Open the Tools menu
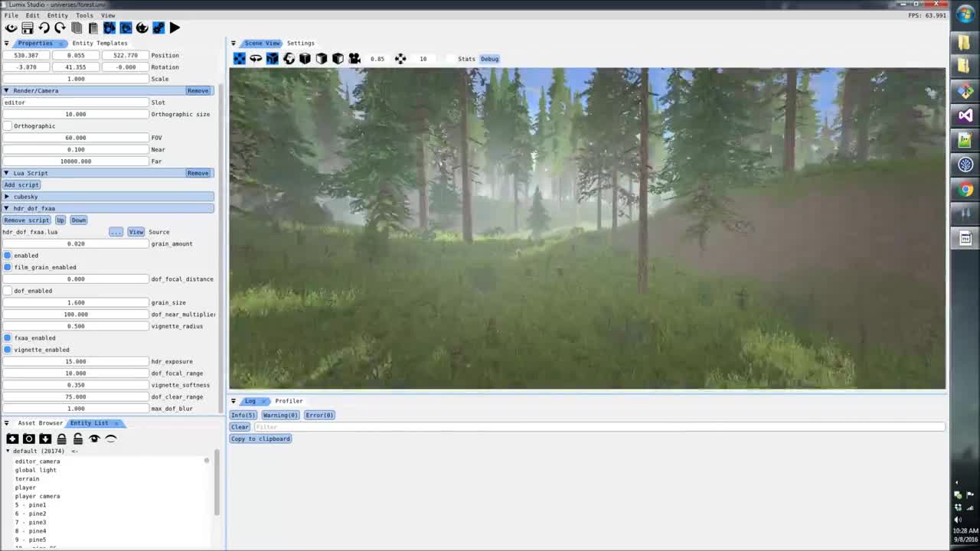The height and width of the screenshot is (551, 980). pyautogui.click(x=84, y=15)
